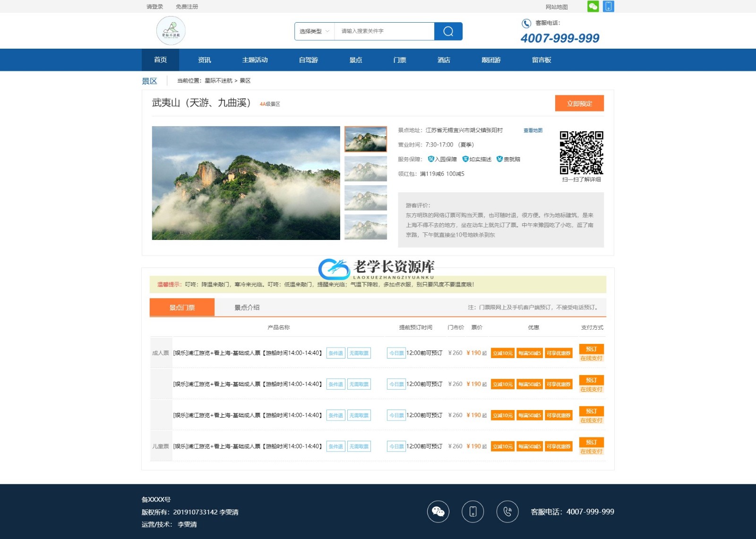
Task: Open 跟团游 in navigation bar
Action: 491,60
